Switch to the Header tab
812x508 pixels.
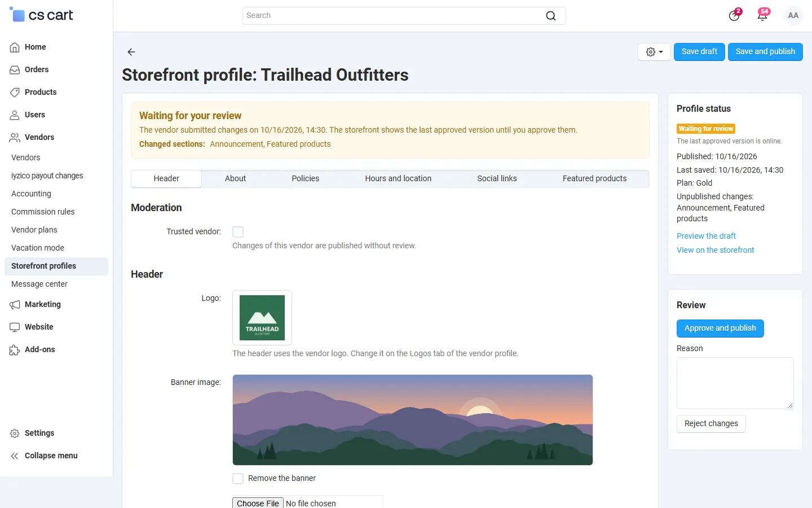166,178
